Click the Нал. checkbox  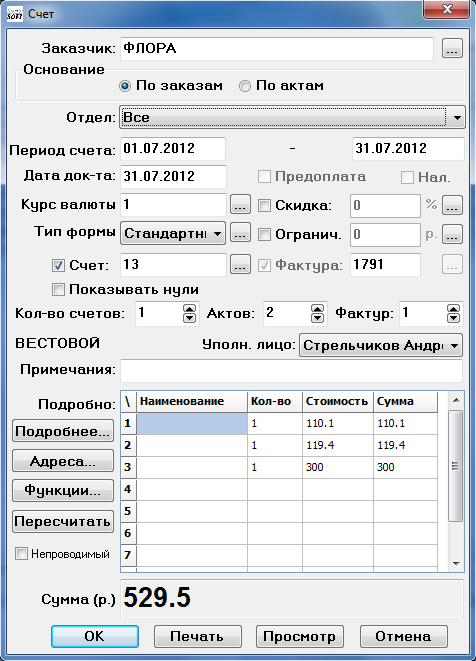point(407,177)
